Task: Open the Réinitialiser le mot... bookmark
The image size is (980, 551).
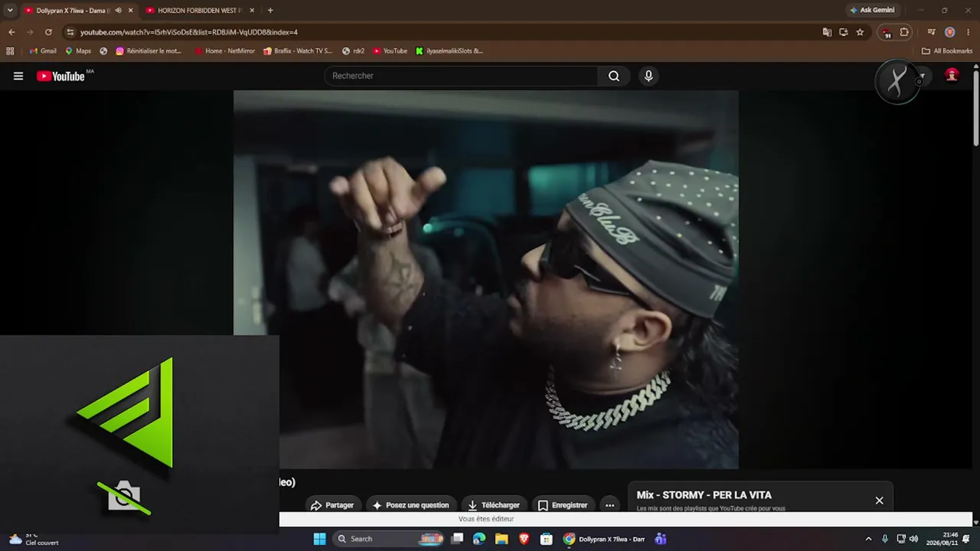Action: [149, 51]
